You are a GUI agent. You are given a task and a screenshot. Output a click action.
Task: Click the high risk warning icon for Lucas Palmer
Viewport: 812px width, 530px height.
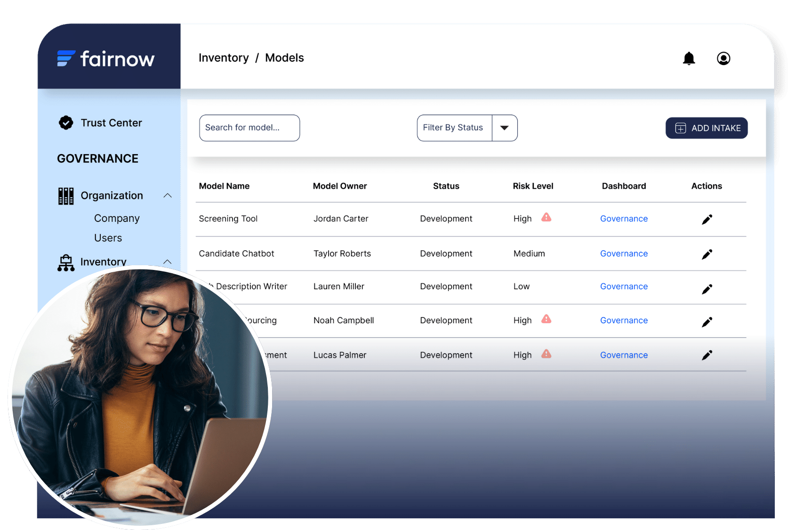(x=546, y=354)
